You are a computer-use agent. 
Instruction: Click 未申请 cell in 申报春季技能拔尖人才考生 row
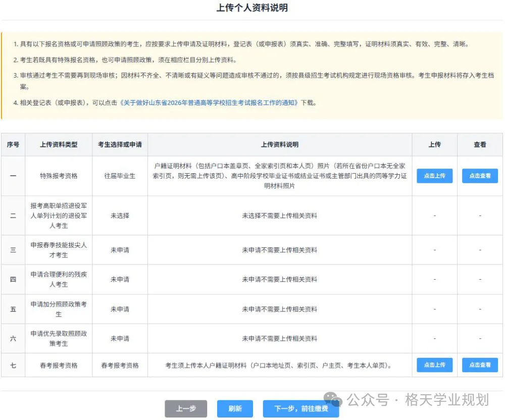[120, 250]
